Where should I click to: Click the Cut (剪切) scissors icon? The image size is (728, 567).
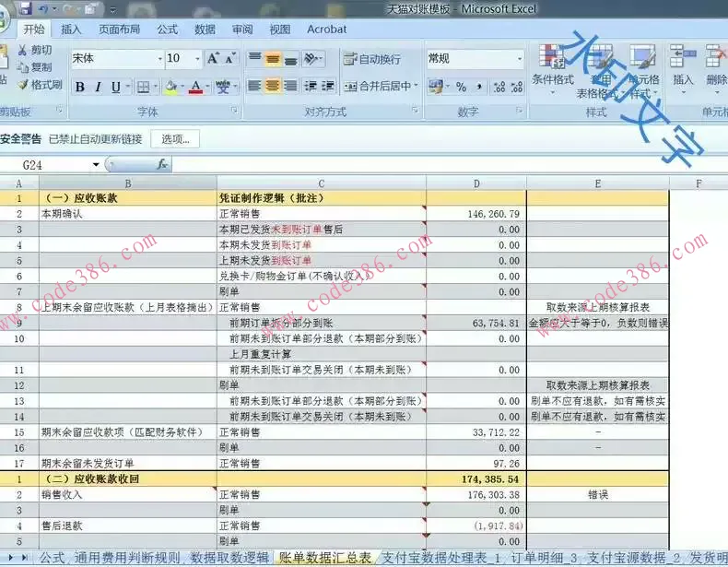click(x=22, y=50)
